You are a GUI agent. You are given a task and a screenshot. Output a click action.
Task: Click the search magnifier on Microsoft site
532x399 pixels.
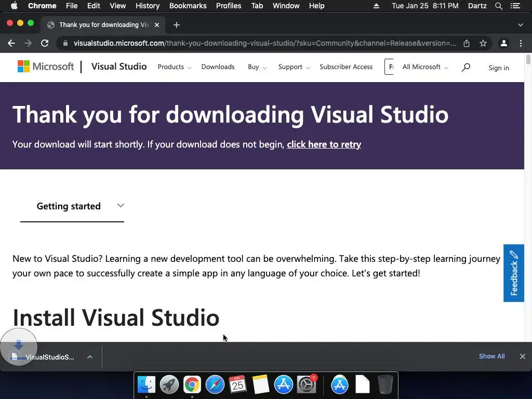tap(466, 67)
